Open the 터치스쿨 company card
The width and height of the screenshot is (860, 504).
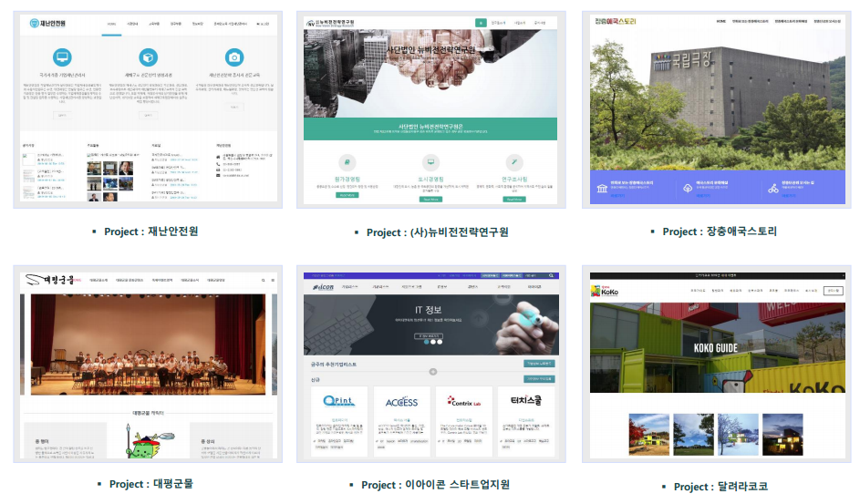pos(526,421)
